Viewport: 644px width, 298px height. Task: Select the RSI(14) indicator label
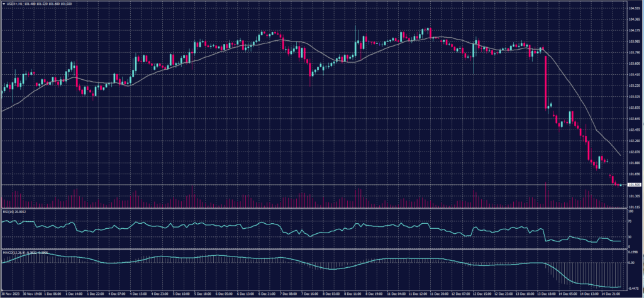[14, 212]
